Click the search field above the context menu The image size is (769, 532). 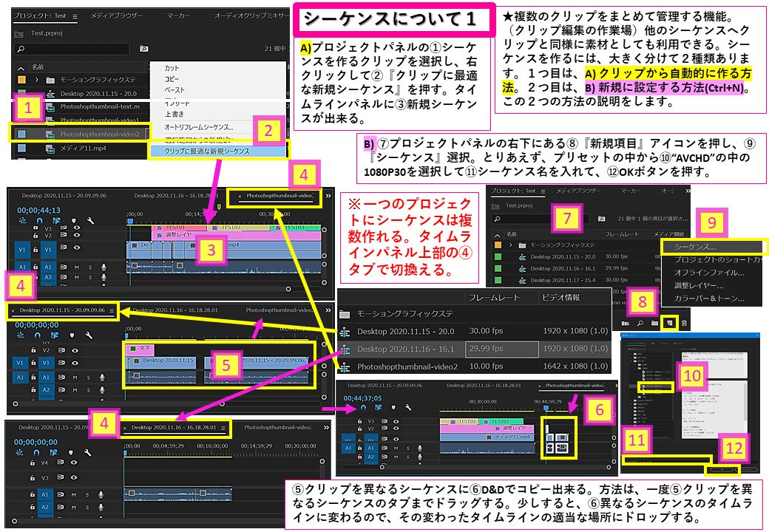pos(72,49)
